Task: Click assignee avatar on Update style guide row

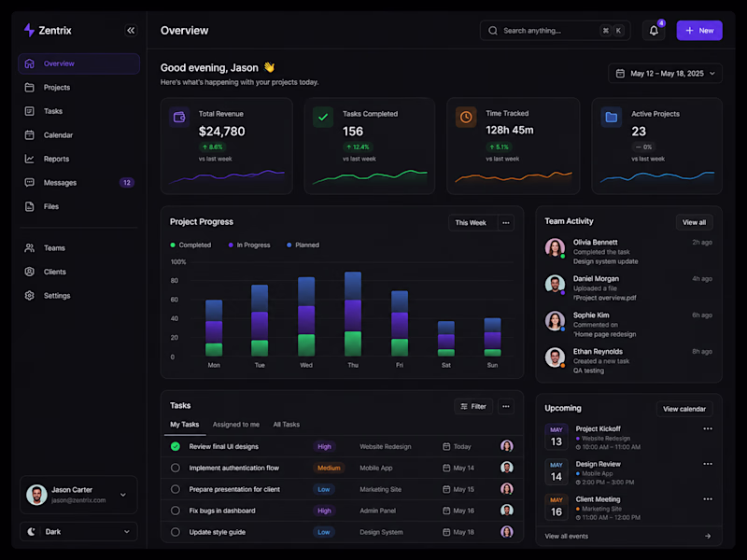Action: [x=507, y=532]
